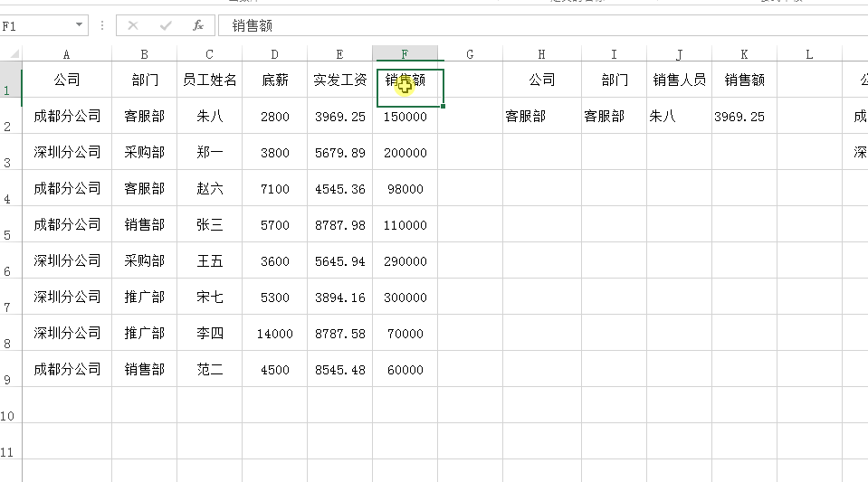The image size is (868, 482).
Task: Click cell K1 containing 销售额
Action: (745, 80)
